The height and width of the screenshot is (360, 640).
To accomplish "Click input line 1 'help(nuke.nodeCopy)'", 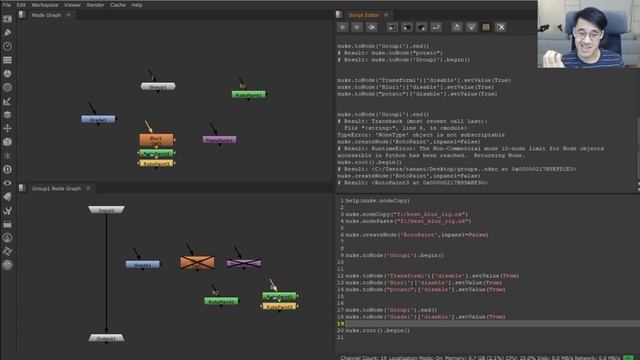I will (378, 201).
